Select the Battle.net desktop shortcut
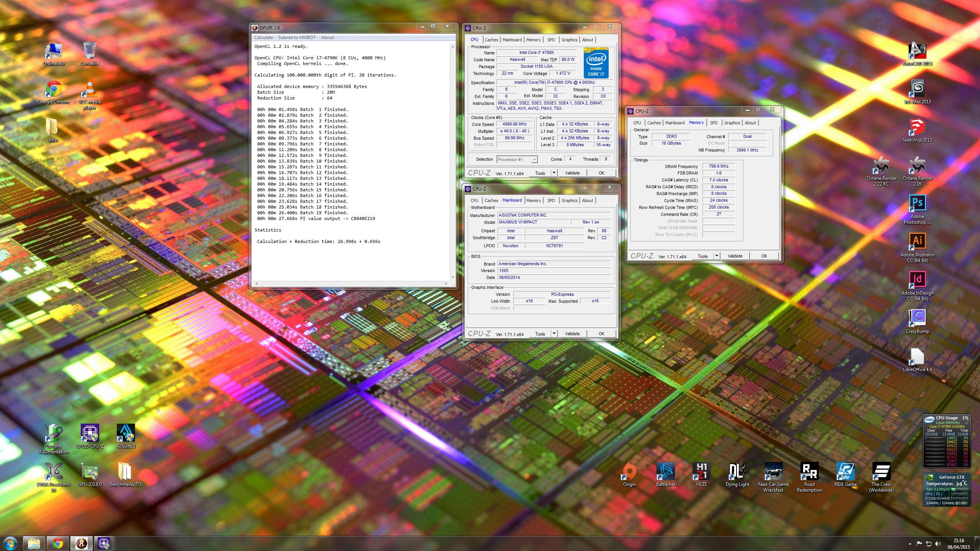The height and width of the screenshot is (551, 980). click(x=665, y=475)
